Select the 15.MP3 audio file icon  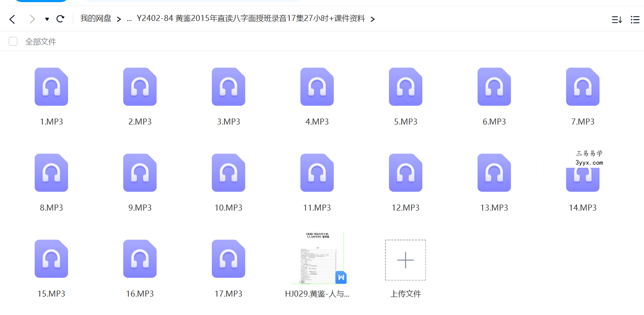[51, 259]
